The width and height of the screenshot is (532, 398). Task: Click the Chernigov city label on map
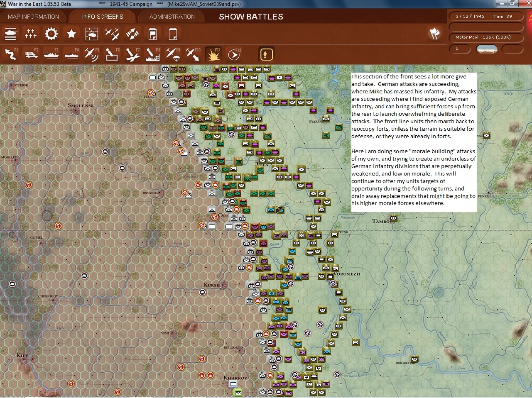48,296
